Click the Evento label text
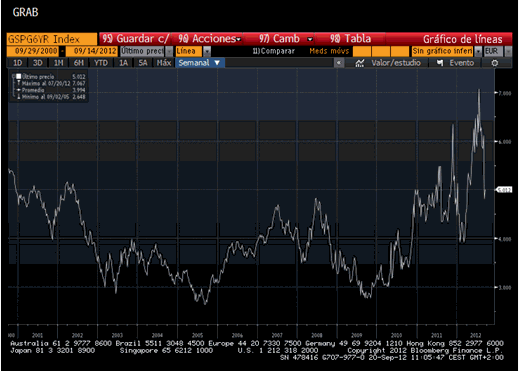The width and height of the screenshot is (519, 371). coord(462,63)
